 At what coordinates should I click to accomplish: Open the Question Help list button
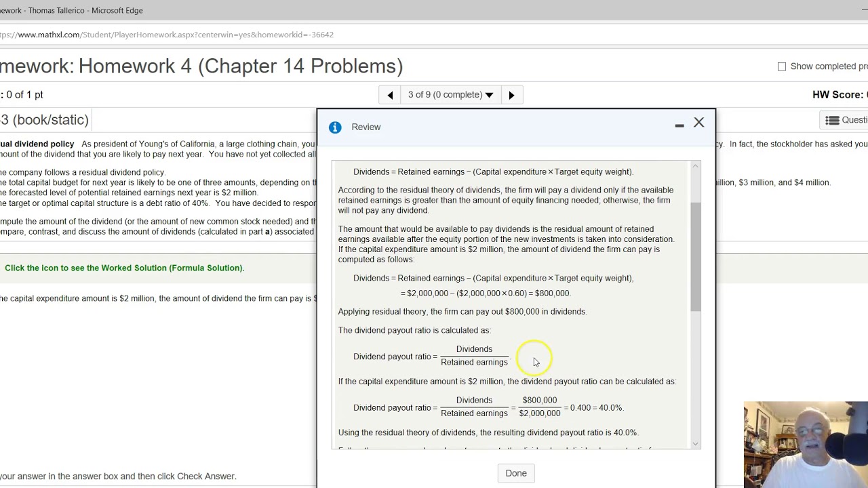844,120
